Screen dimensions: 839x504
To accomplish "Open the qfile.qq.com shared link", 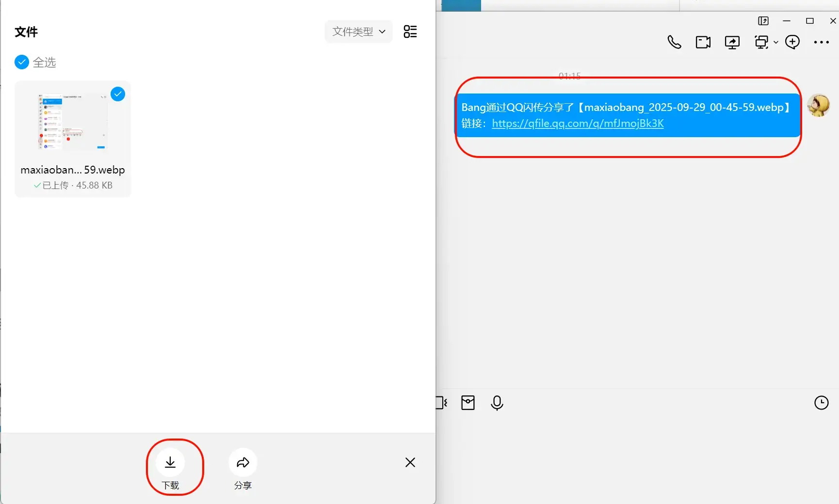I will 578,124.
